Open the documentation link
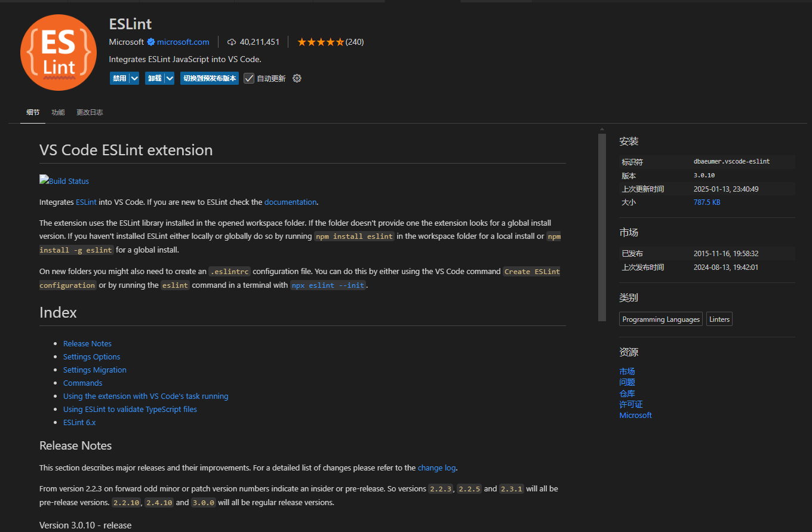Screen dimensions: 812x532 point(290,202)
